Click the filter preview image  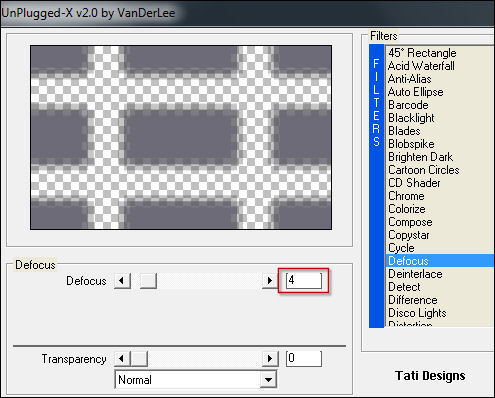click(x=181, y=137)
